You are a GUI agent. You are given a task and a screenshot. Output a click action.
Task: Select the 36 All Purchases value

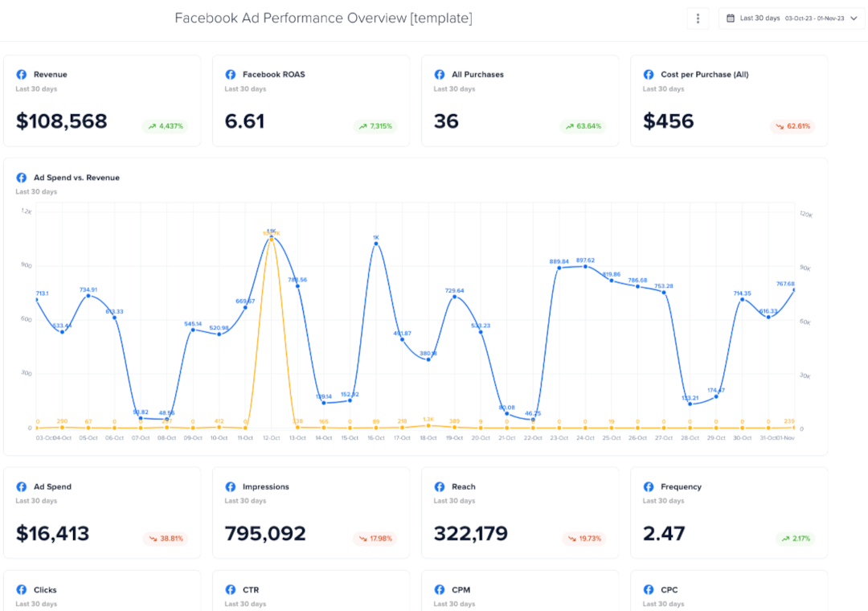(446, 121)
